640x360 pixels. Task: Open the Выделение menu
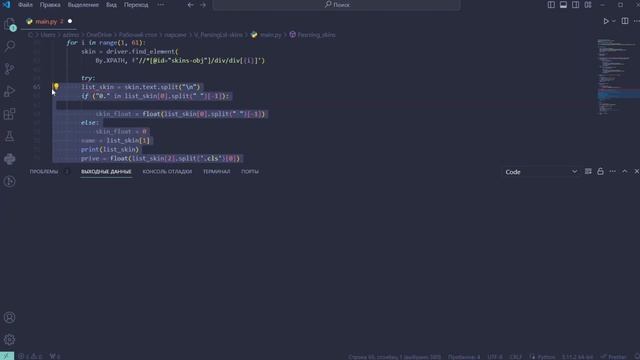[x=83, y=5]
